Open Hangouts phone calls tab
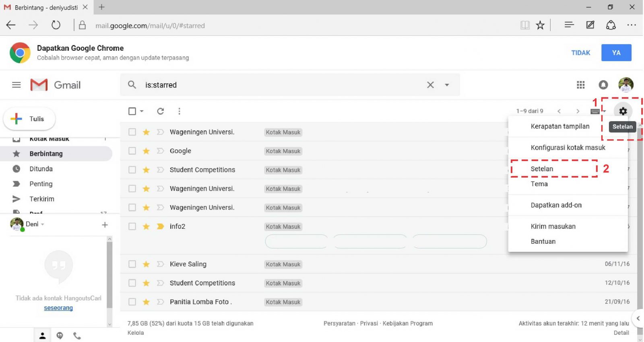 coord(77,336)
